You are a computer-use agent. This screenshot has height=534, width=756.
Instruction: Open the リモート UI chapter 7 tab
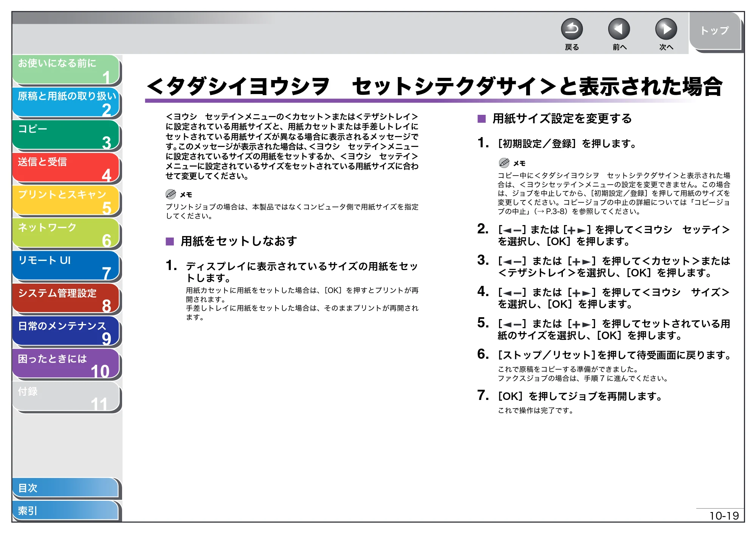pyautogui.click(x=66, y=266)
